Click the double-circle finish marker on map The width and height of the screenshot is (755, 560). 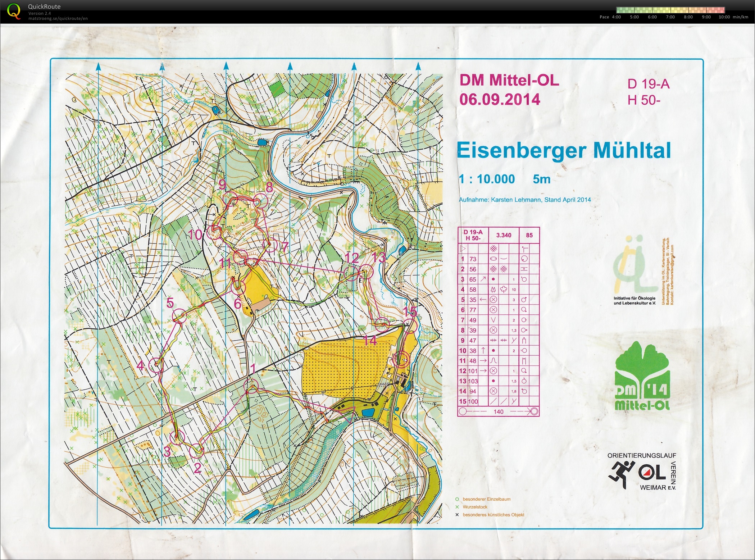401,359
